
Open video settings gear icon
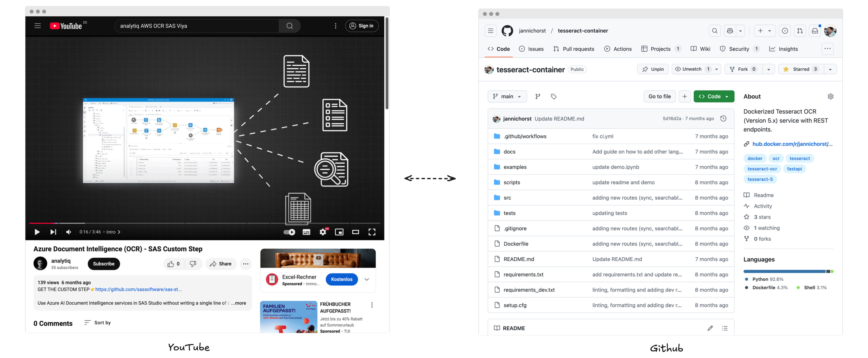(x=323, y=232)
